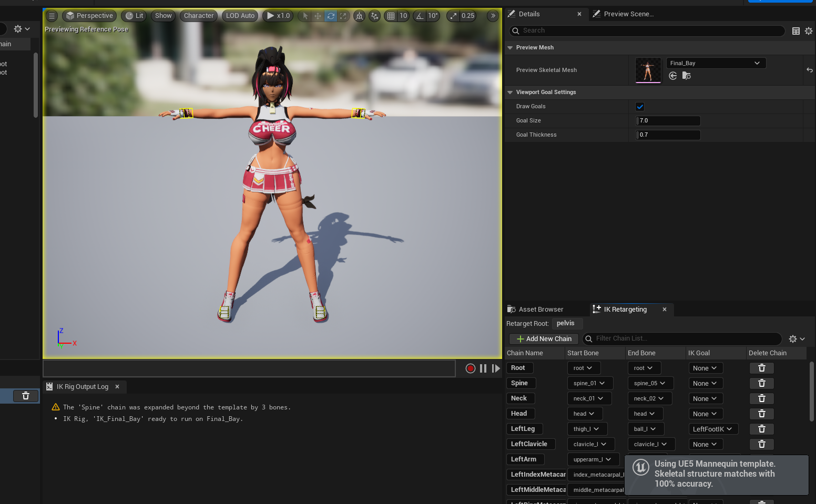Open the Final_Bay skeletal mesh dropdown
The image size is (816, 504).
point(716,63)
